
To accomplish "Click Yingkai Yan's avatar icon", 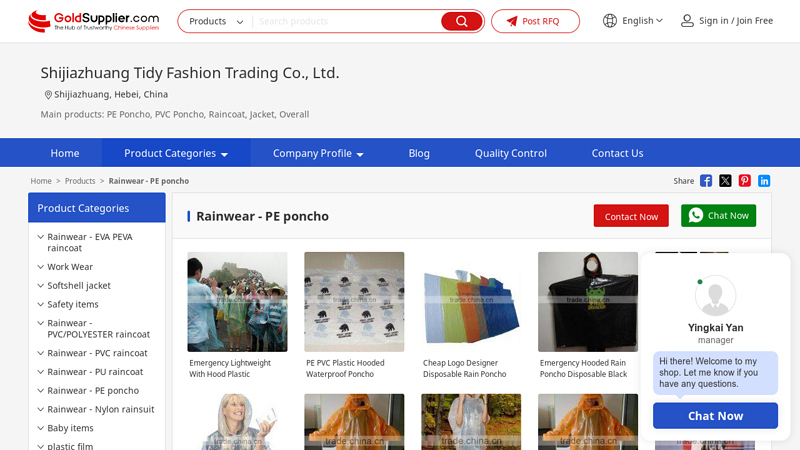I will 715,296.
